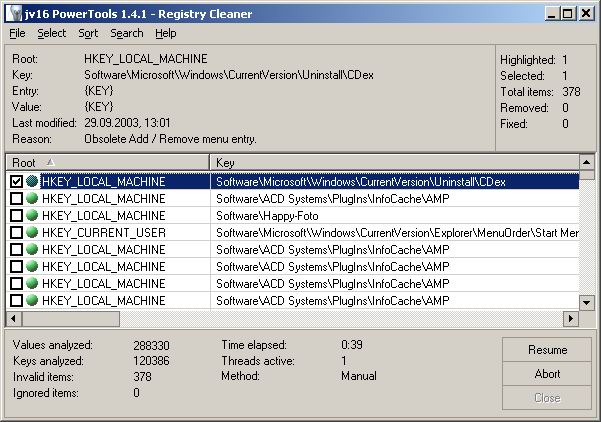Click HKEY_LOCAL_MACHINE in the Happy-Foto row
The height and width of the screenshot is (422, 601).
104,215
